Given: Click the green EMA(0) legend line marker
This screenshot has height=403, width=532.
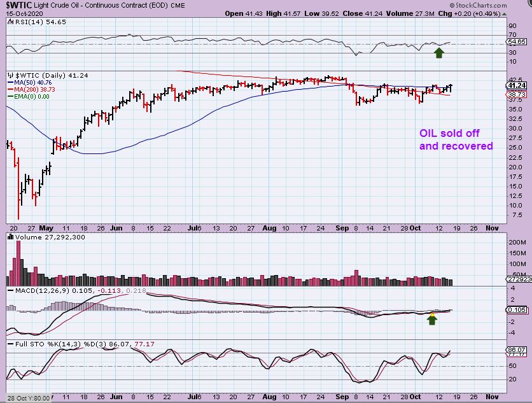Looking at the screenshot, I should point(11,97).
